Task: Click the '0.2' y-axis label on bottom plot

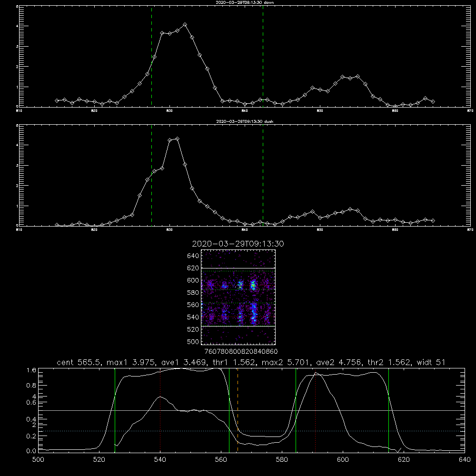Action: pyautogui.click(x=31, y=436)
